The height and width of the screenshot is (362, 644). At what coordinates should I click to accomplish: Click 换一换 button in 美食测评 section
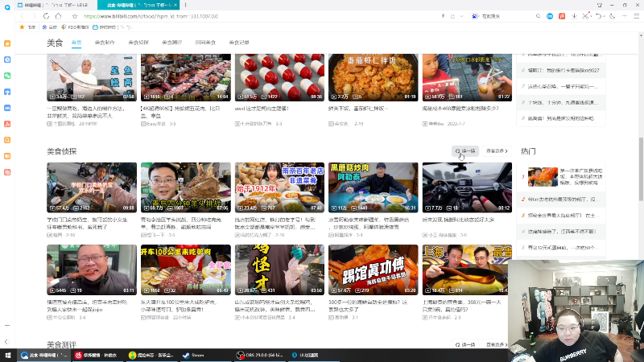click(x=465, y=345)
